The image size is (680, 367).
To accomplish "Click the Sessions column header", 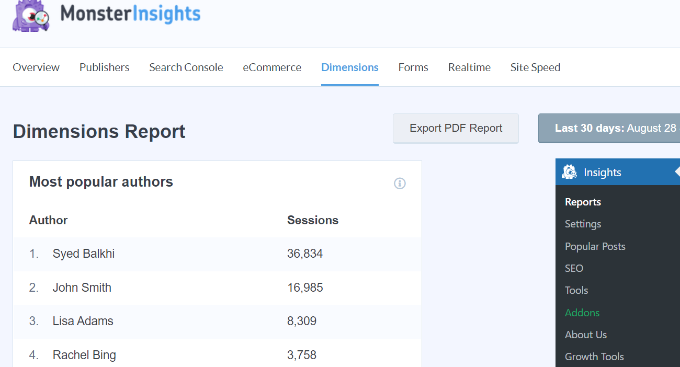I will click(x=313, y=220).
